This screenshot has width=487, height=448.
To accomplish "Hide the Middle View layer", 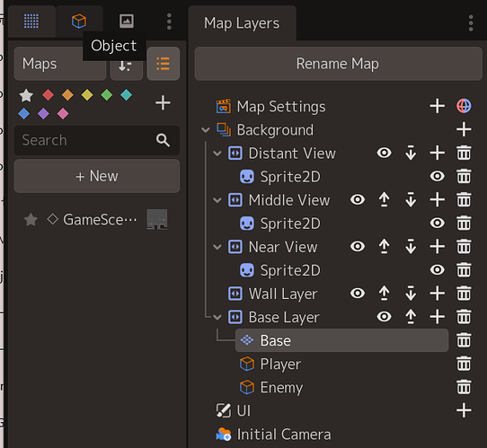I will click(x=358, y=199).
